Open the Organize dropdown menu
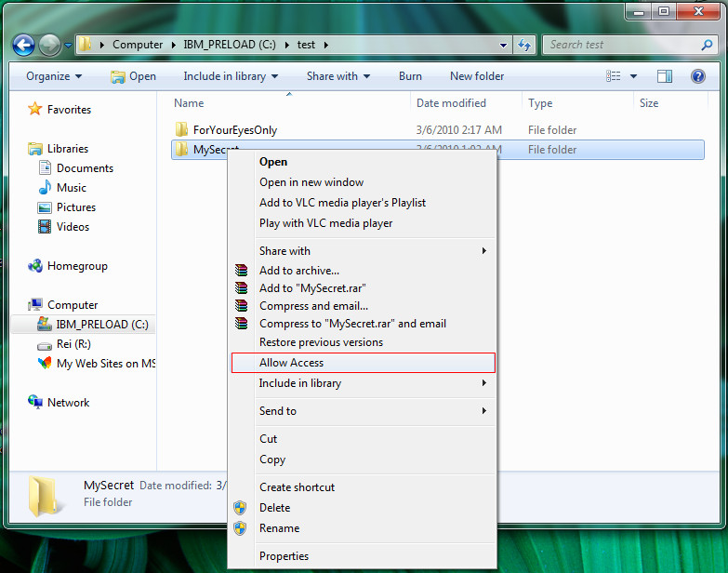This screenshot has height=573, width=728. coord(54,76)
